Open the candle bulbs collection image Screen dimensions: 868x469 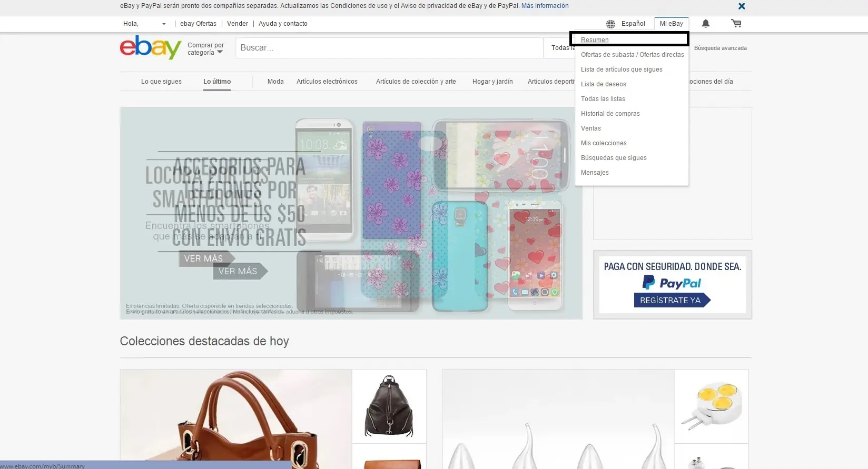(558, 419)
